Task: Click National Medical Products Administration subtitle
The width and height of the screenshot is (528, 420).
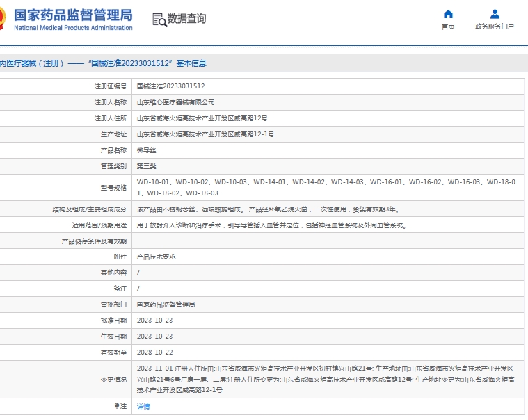Action: [x=73, y=28]
